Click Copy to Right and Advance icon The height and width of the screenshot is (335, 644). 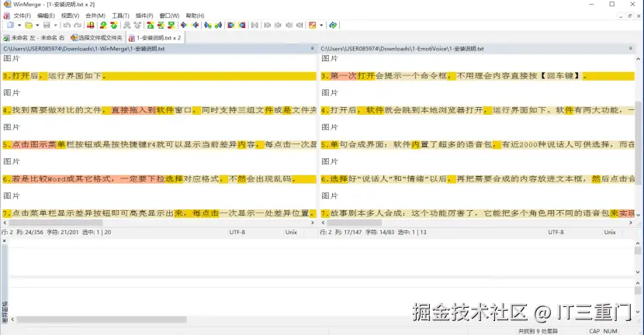[208, 25]
